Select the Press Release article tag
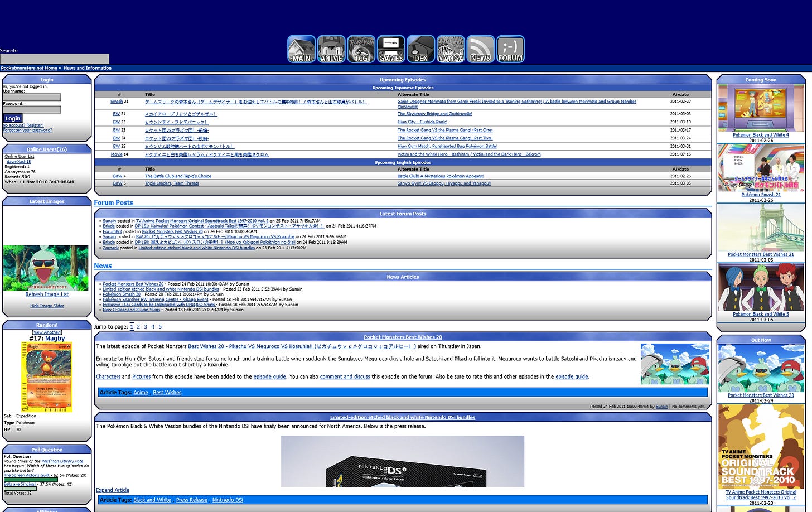 [x=192, y=500]
